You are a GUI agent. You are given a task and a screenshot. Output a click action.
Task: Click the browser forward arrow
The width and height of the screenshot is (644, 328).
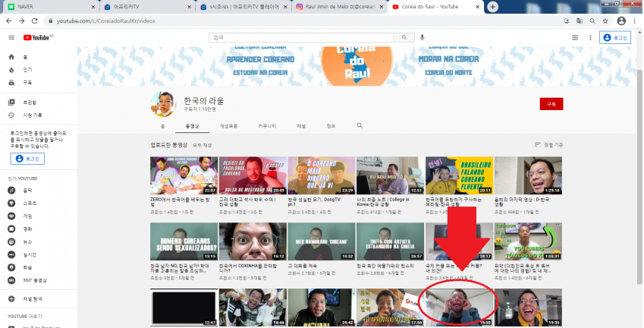point(22,21)
